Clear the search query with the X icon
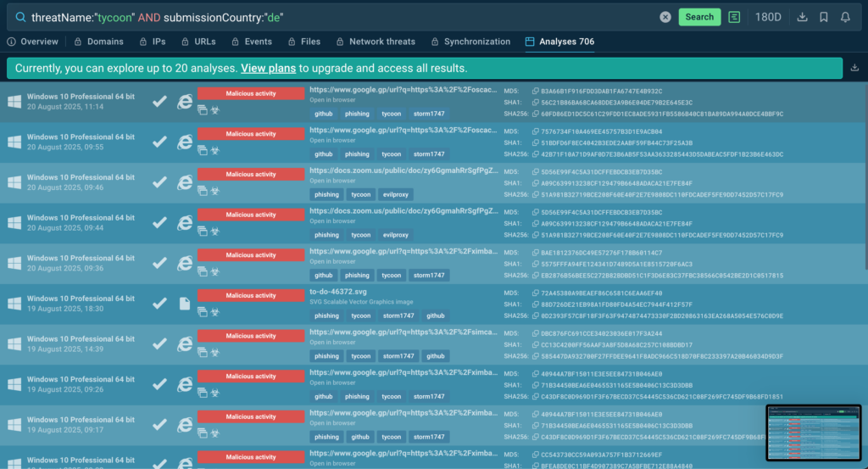 [x=665, y=17]
